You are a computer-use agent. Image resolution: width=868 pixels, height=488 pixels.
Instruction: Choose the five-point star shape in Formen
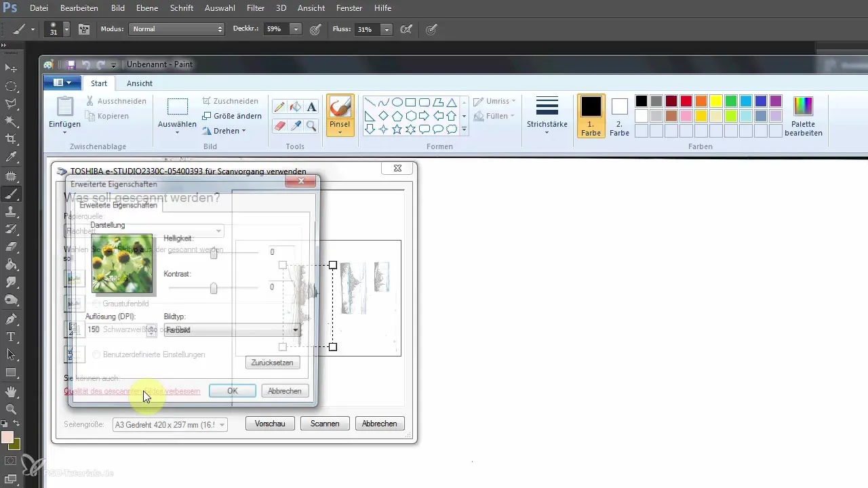(397, 129)
